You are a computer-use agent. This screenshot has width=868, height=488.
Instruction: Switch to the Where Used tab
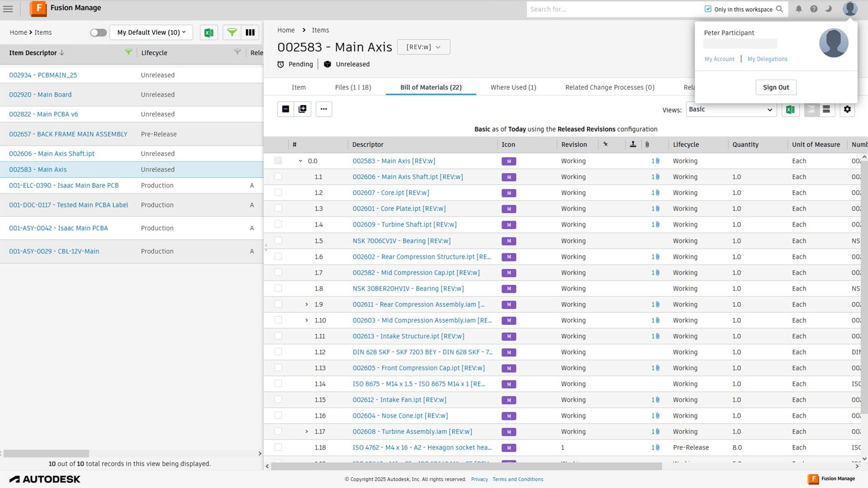click(513, 87)
